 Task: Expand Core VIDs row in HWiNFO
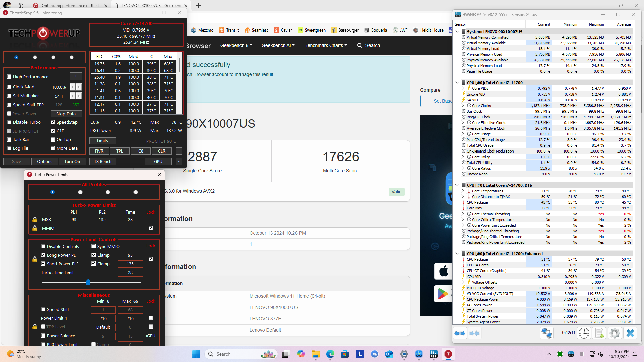click(463, 88)
